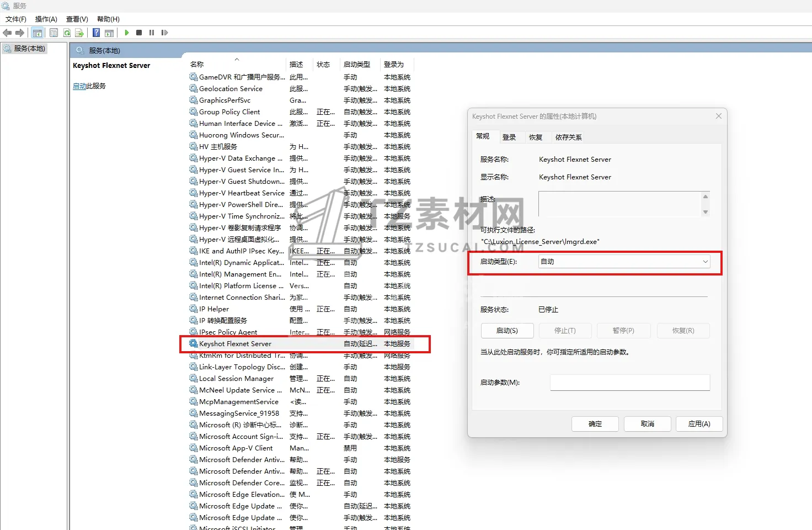The width and height of the screenshot is (812, 530).
Task: Click the gear icon in 服务(本地) pane header
Action: click(x=80, y=50)
